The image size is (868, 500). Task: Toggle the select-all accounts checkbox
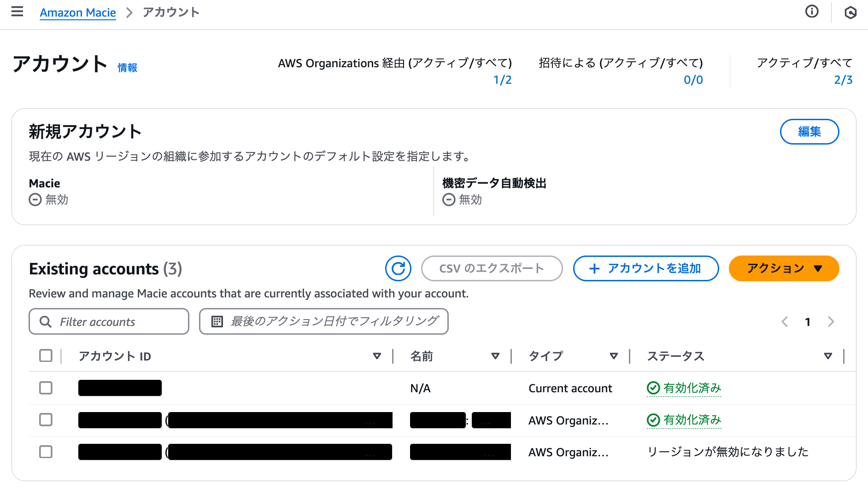point(46,355)
